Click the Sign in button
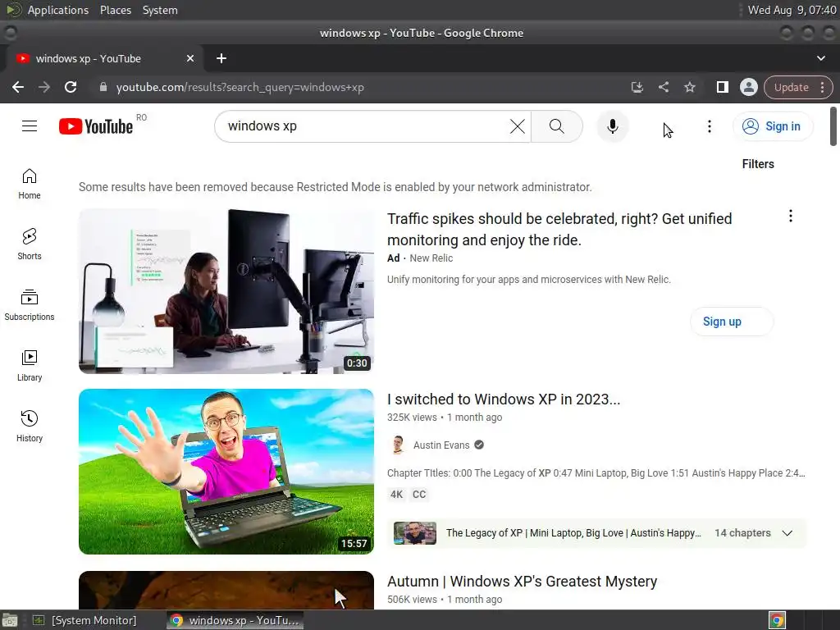 (x=773, y=126)
